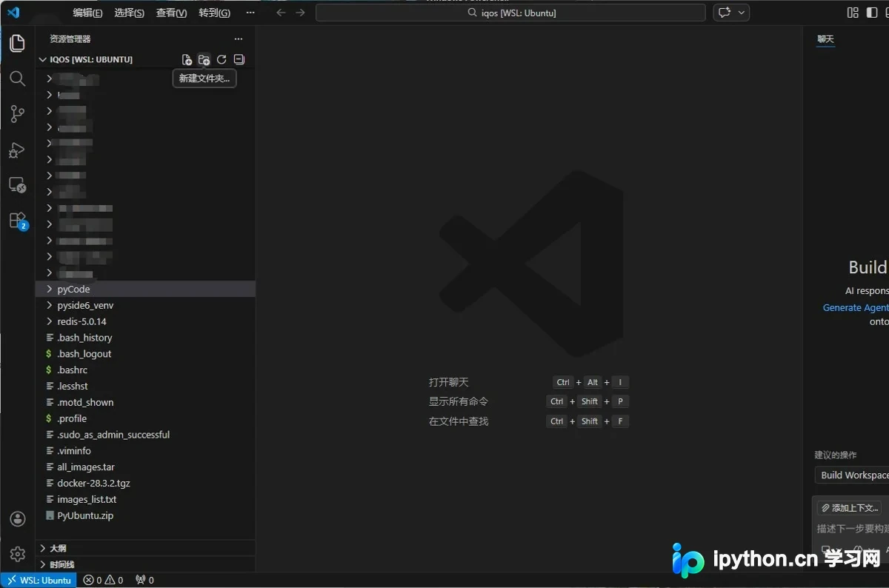The width and height of the screenshot is (889, 588).
Task: Open the 选择(S) menu
Action: (x=130, y=13)
